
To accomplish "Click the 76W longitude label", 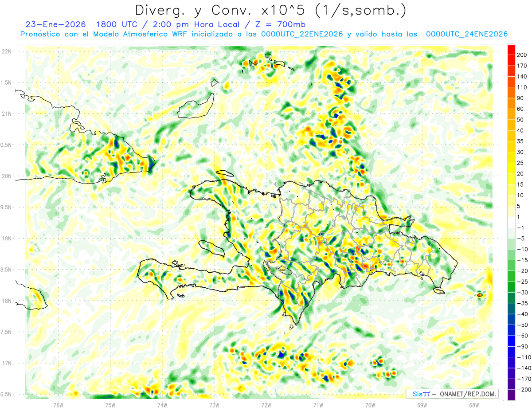I will pos(58,405).
